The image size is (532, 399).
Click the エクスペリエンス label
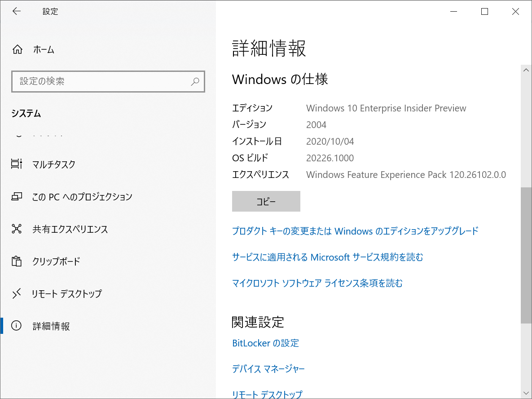click(x=260, y=174)
